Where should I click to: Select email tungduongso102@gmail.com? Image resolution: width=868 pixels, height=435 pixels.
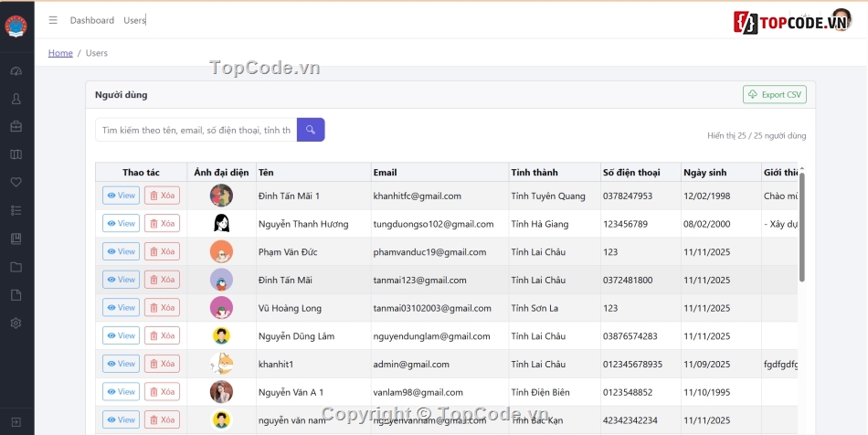(433, 224)
